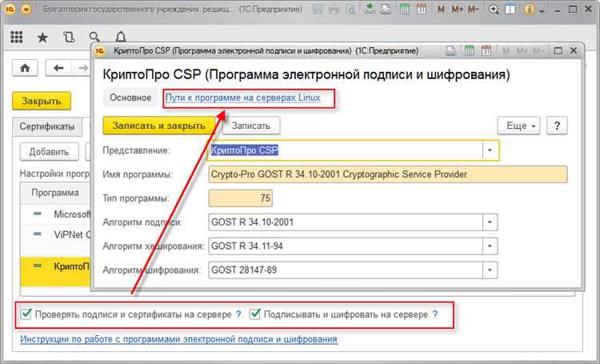Expand the Алгоритм шифрования dropdown
Screen dimensions: 600x364
tap(490, 270)
